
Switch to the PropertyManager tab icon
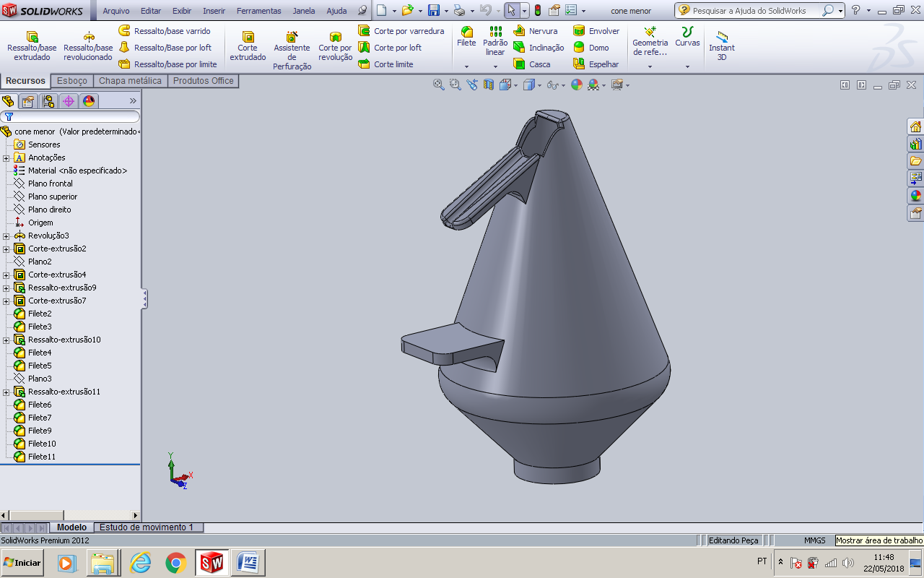28,101
